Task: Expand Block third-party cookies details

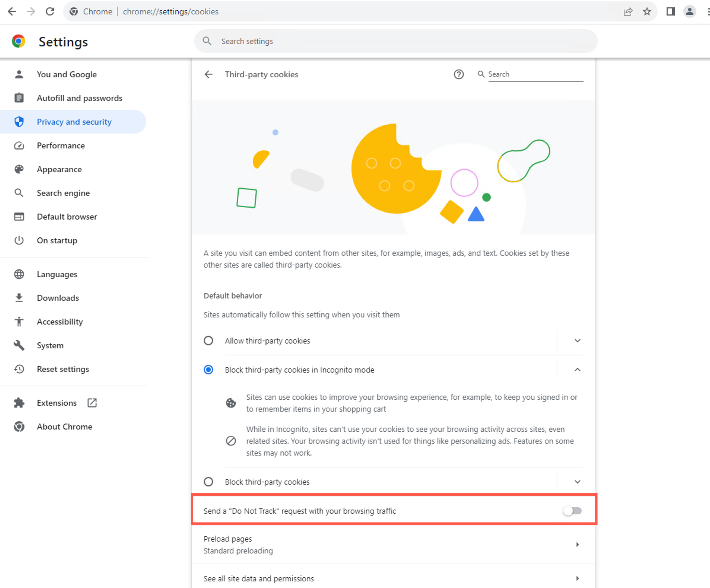Action: pyautogui.click(x=577, y=482)
